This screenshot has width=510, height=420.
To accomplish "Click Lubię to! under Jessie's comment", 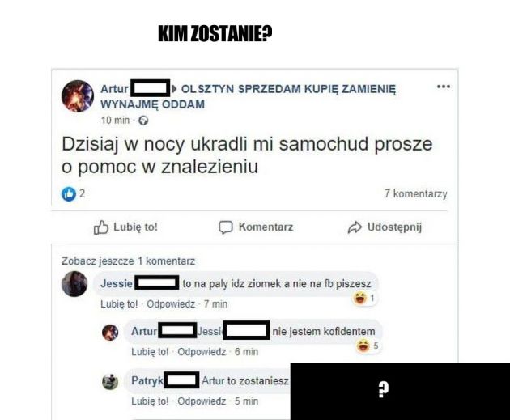I will [x=119, y=304].
